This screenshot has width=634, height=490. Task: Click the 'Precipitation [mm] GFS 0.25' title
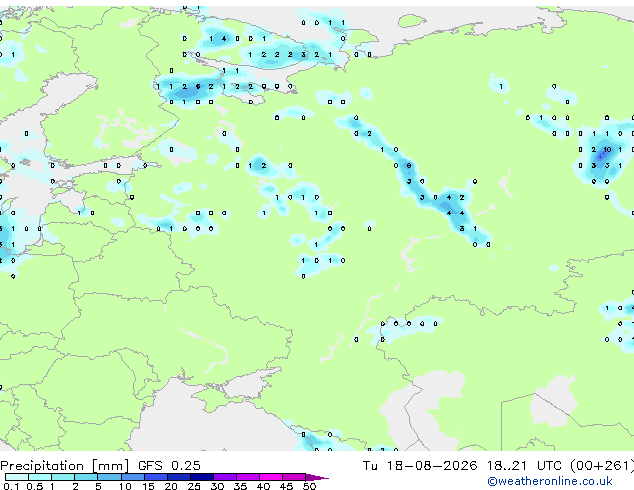point(100,466)
